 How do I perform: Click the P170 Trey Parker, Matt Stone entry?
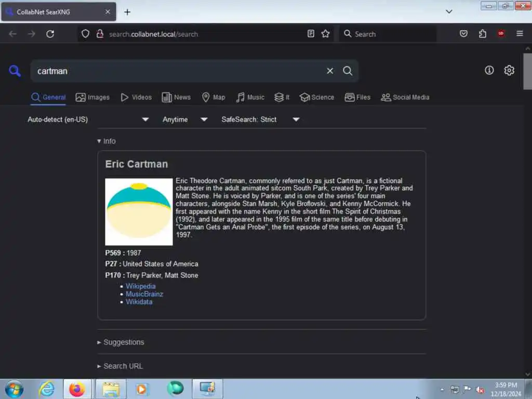(x=152, y=275)
